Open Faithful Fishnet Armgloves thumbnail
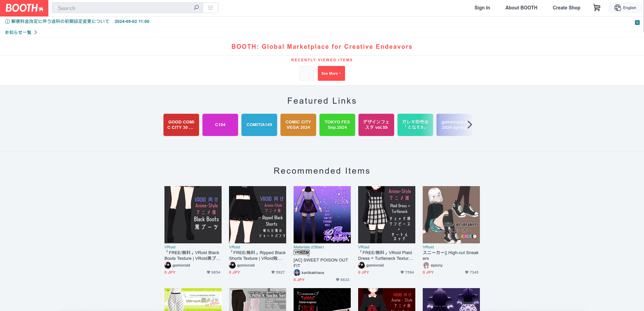 pos(322,300)
